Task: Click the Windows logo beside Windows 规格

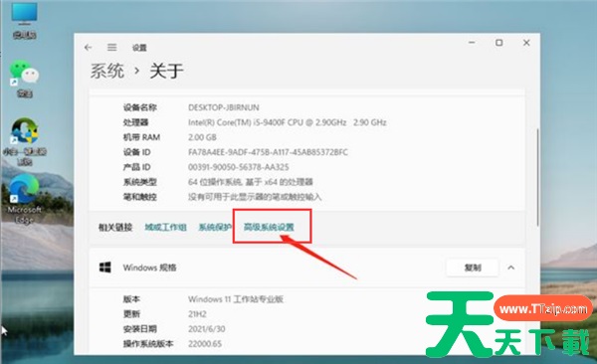Action: click(x=105, y=268)
